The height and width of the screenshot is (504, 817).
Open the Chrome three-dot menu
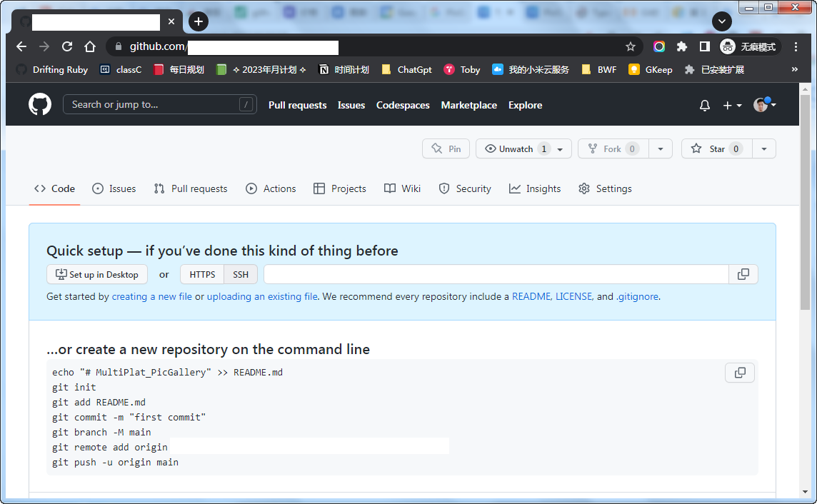point(796,47)
